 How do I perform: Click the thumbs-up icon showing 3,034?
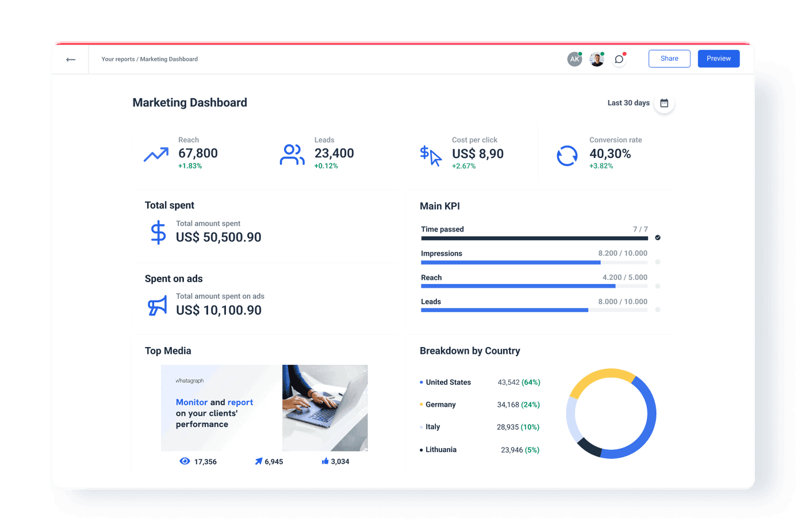pyautogui.click(x=324, y=461)
